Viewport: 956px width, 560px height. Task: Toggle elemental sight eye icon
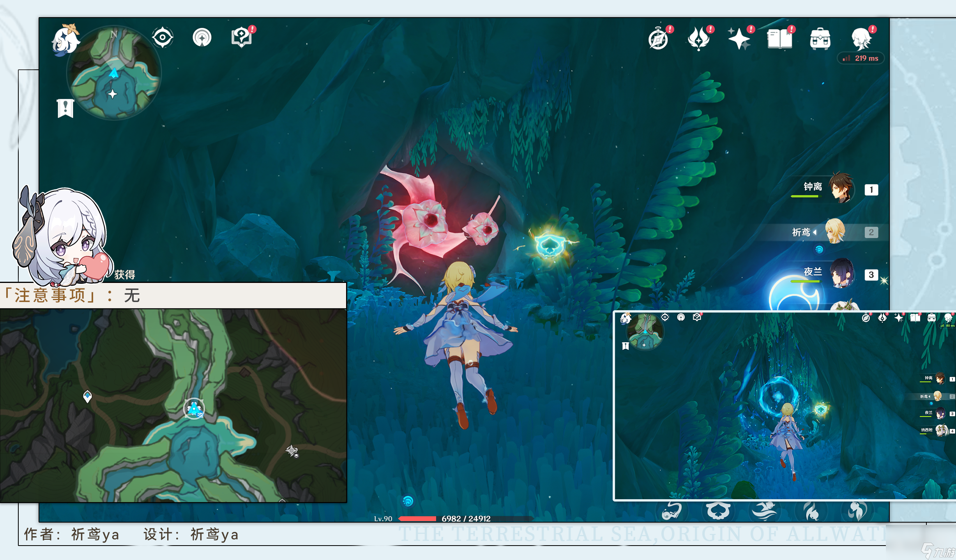click(163, 38)
